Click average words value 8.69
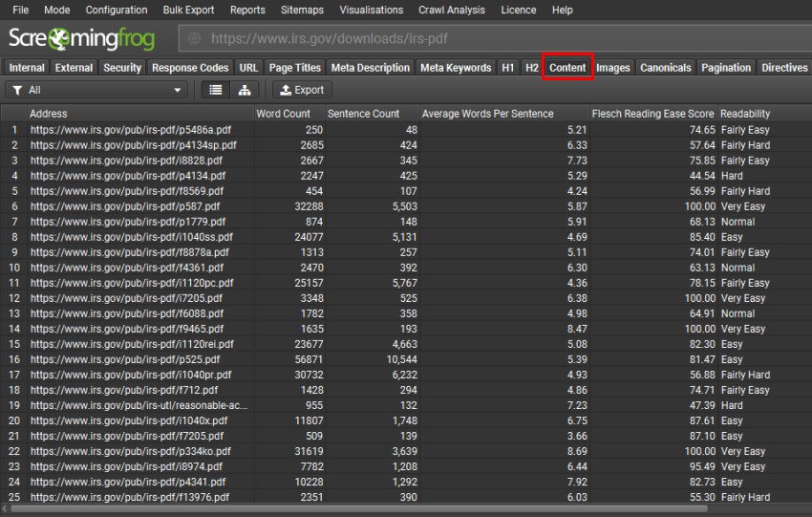The image size is (812, 517). tap(577, 451)
